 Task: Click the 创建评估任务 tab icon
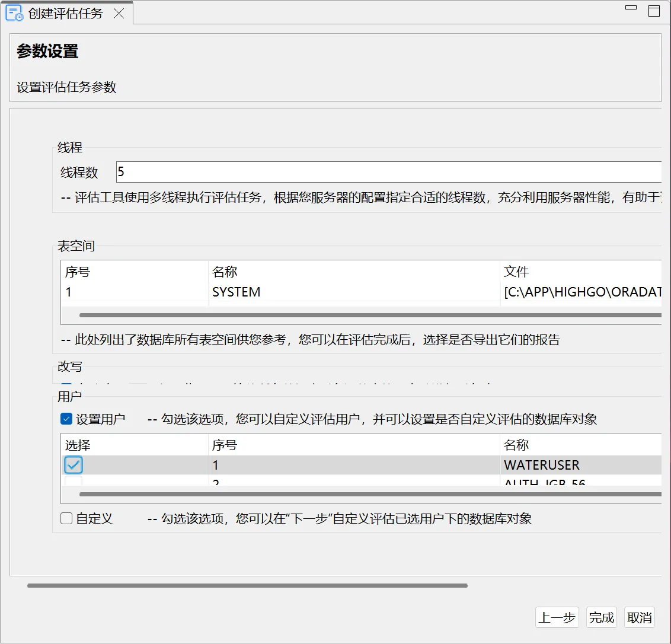14,13
